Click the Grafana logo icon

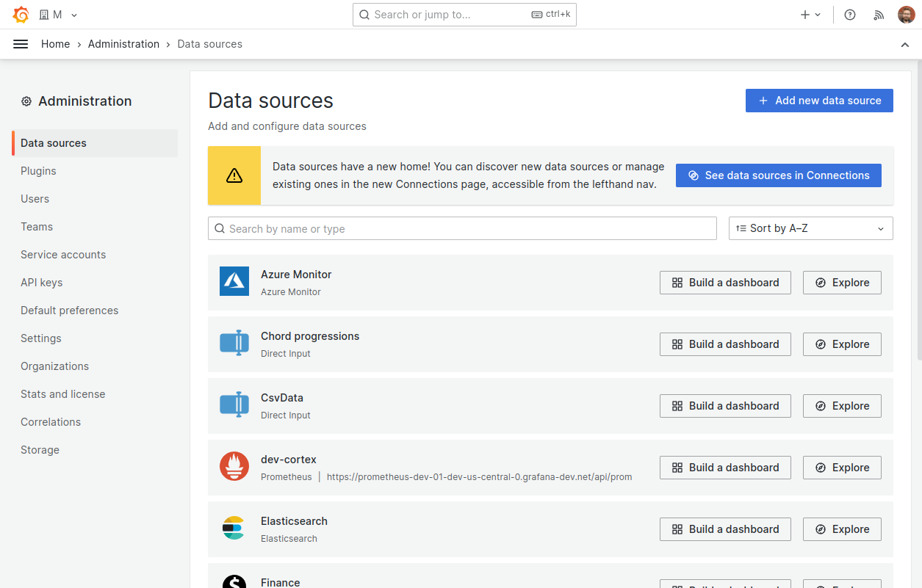point(21,15)
